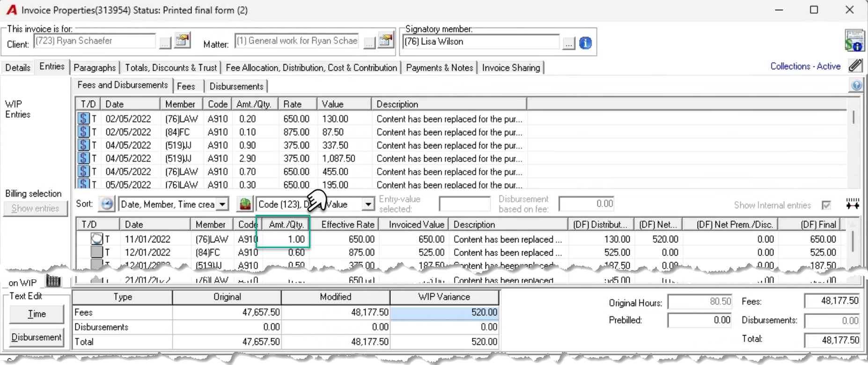Click the Amt./Qty. column header in billing grid
This screenshot has width=868, height=365.
(x=286, y=224)
